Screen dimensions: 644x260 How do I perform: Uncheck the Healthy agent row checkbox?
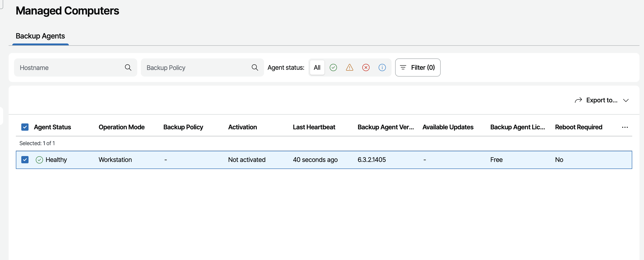(25, 159)
